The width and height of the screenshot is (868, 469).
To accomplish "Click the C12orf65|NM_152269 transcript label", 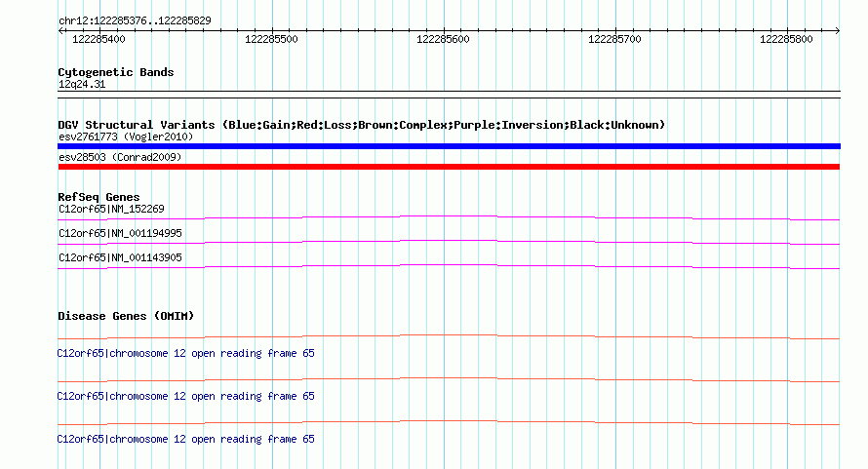I will pyautogui.click(x=111, y=209).
